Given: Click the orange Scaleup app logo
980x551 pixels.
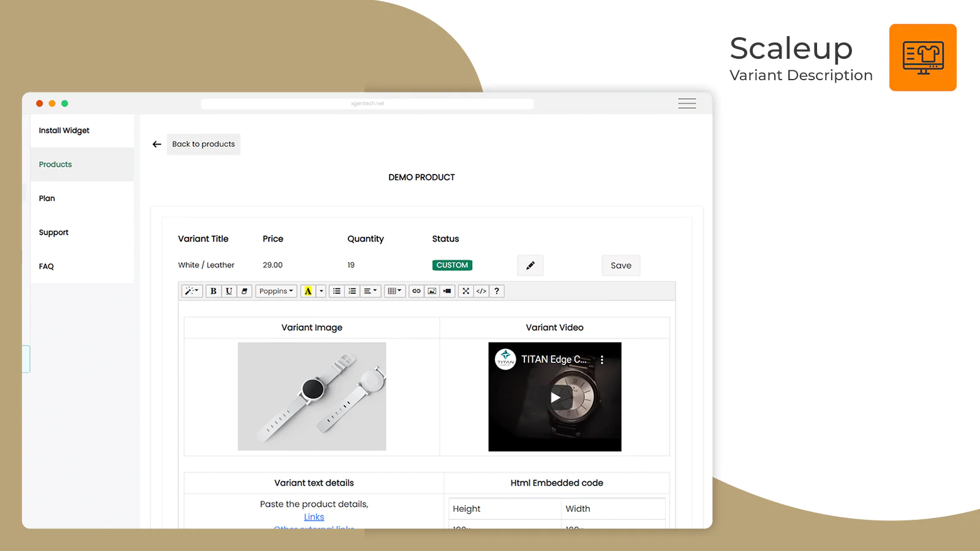Looking at the screenshot, I should pos(923,58).
